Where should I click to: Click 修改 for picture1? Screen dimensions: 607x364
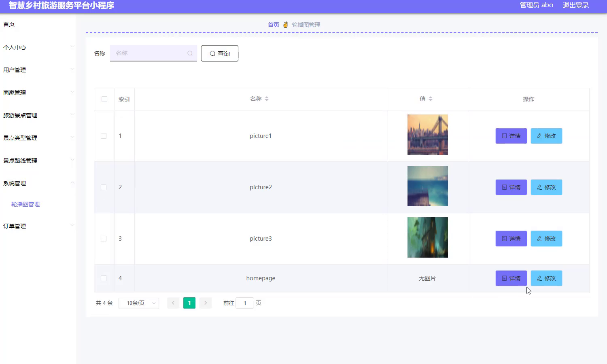coord(546,136)
